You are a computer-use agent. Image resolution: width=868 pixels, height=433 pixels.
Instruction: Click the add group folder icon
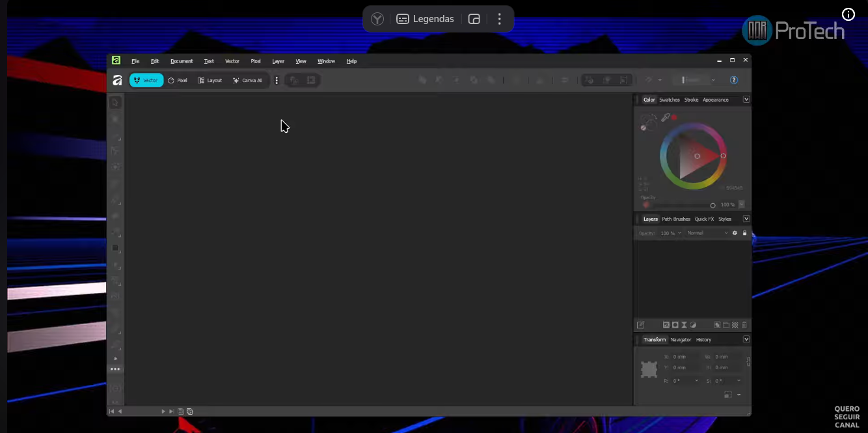(726, 325)
